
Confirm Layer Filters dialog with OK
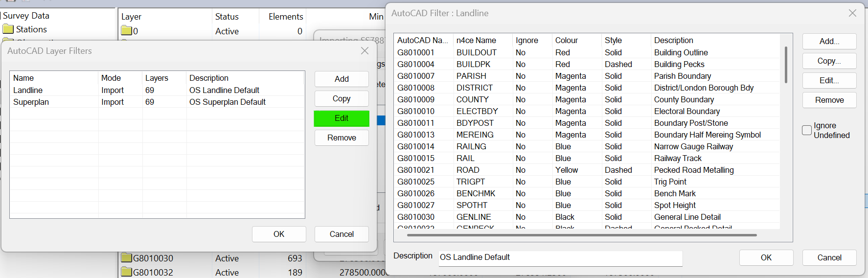click(x=279, y=234)
